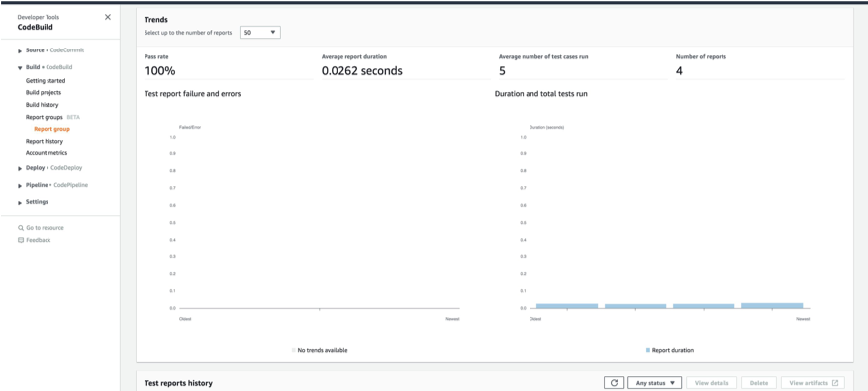Click the CodeBuild sidebar title
The height and width of the screenshot is (391, 868).
[x=36, y=27]
